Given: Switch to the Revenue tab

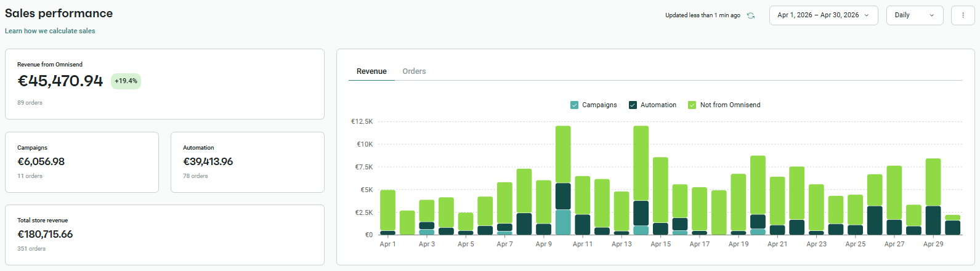Looking at the screenshot, I should (371, 71).
